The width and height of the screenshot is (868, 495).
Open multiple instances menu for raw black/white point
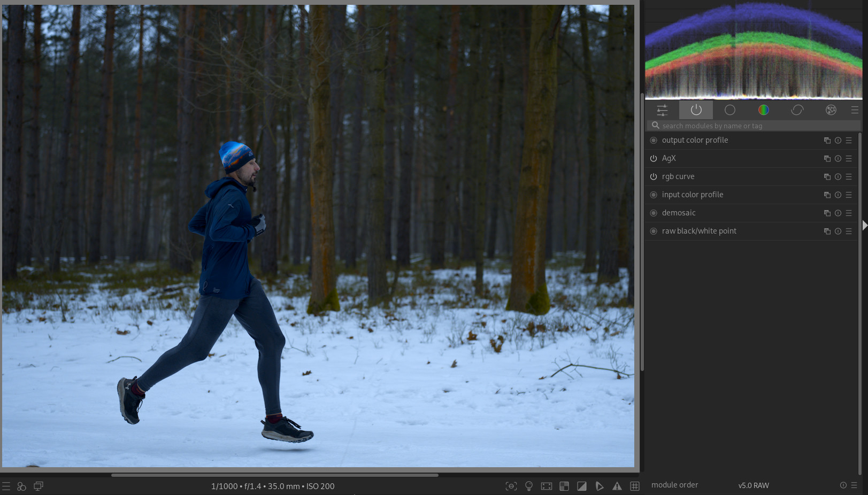tap(827, 231)
